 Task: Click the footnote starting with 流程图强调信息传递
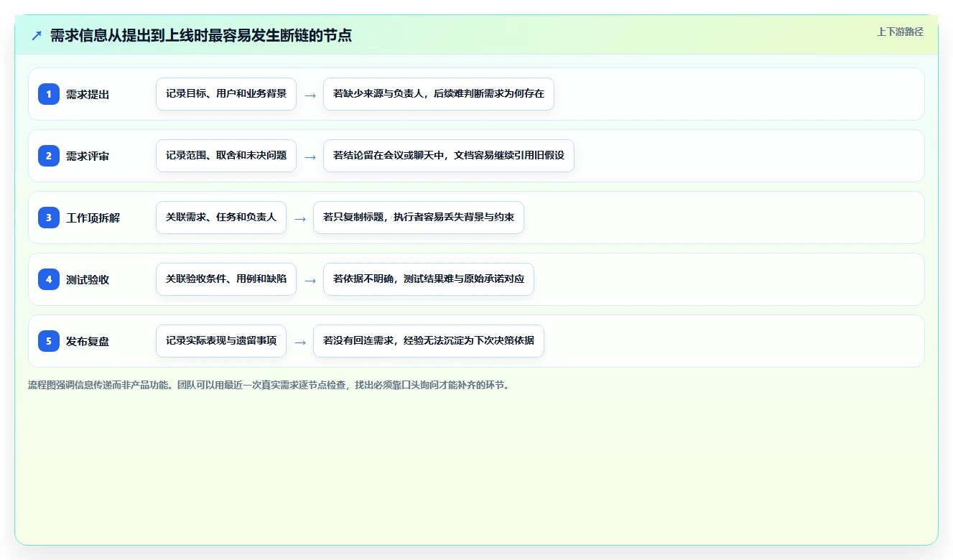(270, 385)
